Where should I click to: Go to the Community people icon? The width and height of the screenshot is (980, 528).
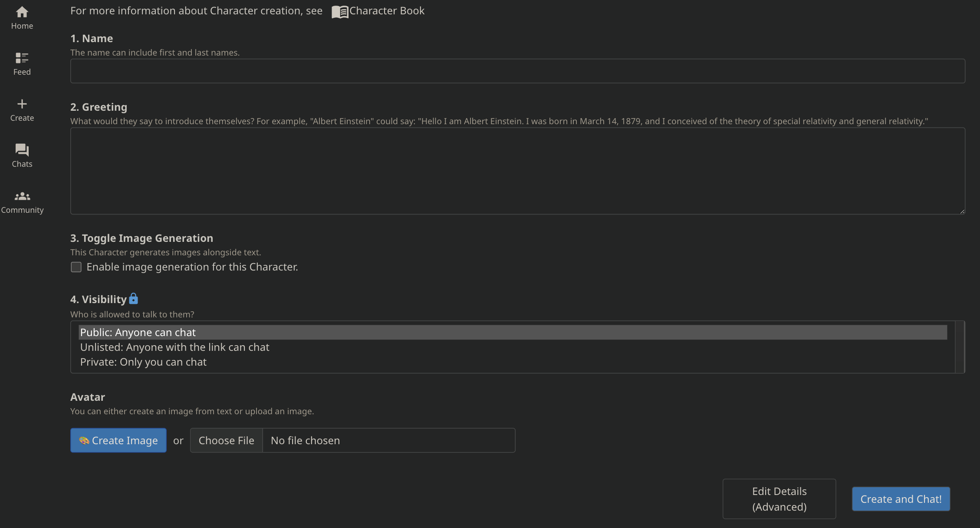22,196
